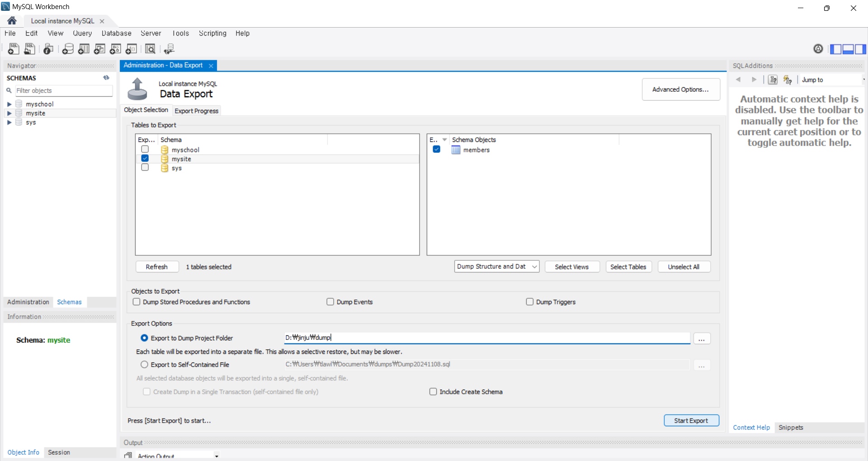The image size is (868, 461).
Task: Expand the myschool schema in Navigator
Action: tap(9, 104)
